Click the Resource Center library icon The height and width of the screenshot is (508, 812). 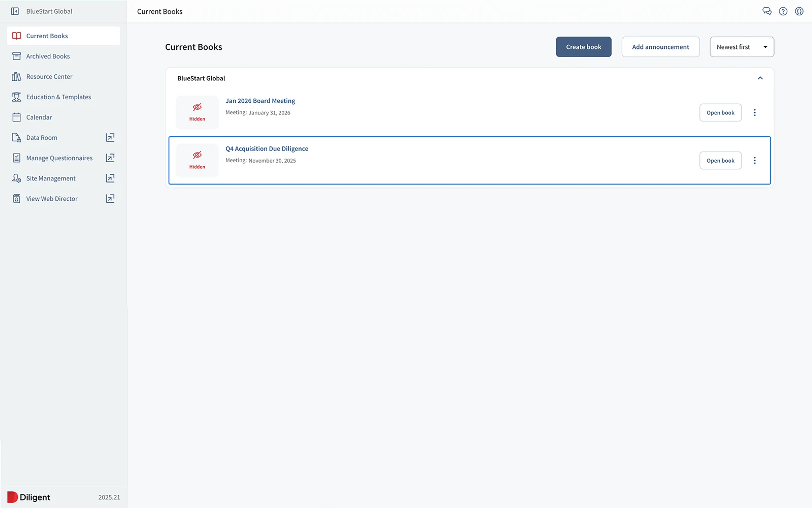point(16,77)
